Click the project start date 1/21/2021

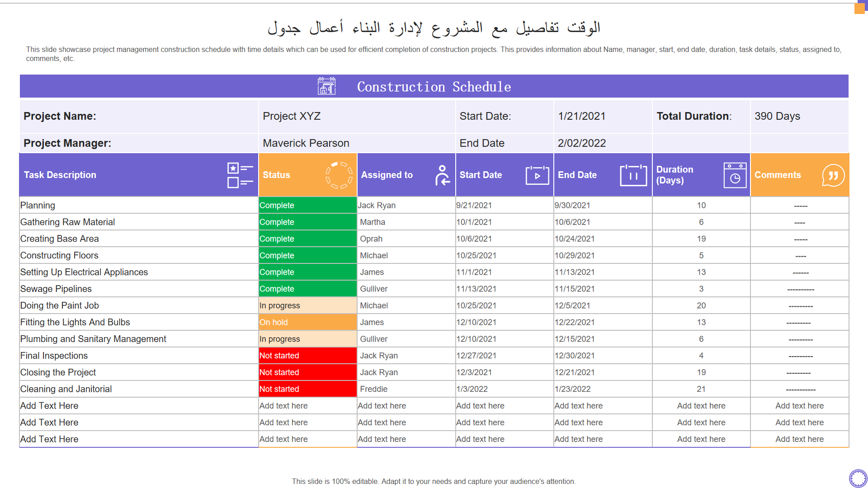click(581, 116)
